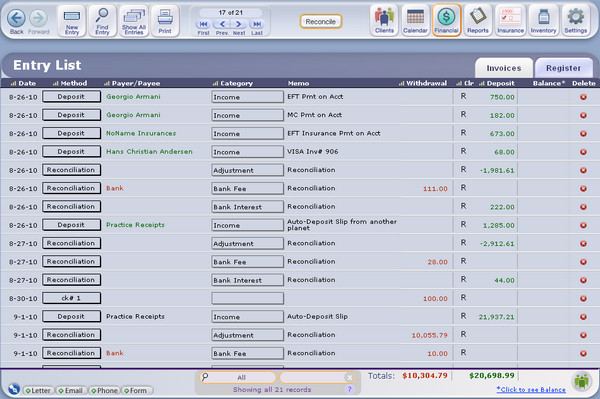Open the Reports module
Viewport: 600px width, 399px height.
point(478,21)
